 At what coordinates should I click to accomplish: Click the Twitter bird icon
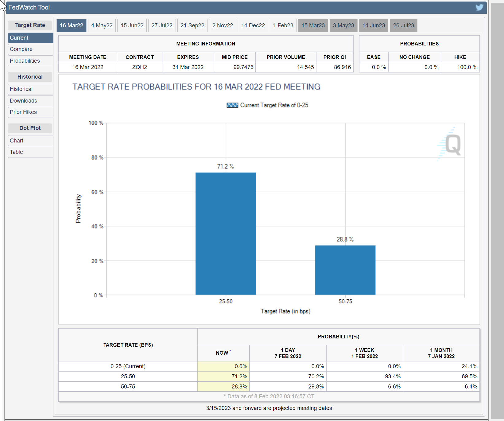pyautogui.click(x=479, y=7)
